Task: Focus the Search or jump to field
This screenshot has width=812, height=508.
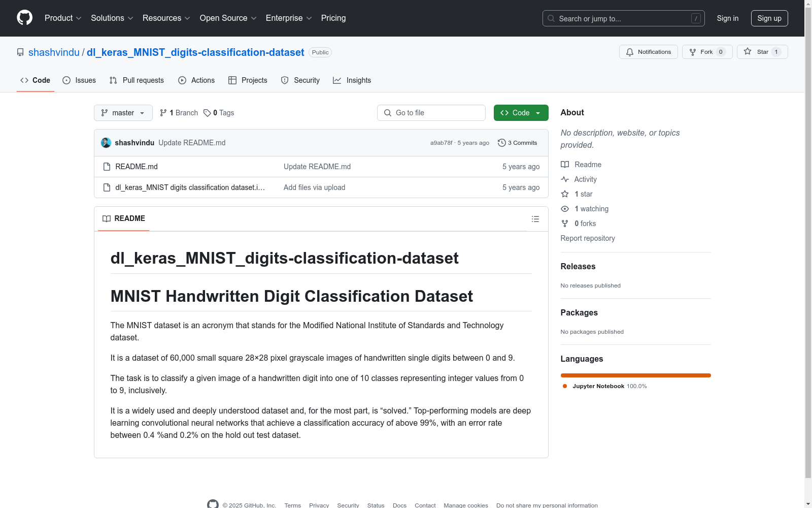Action: coord(624,18)
